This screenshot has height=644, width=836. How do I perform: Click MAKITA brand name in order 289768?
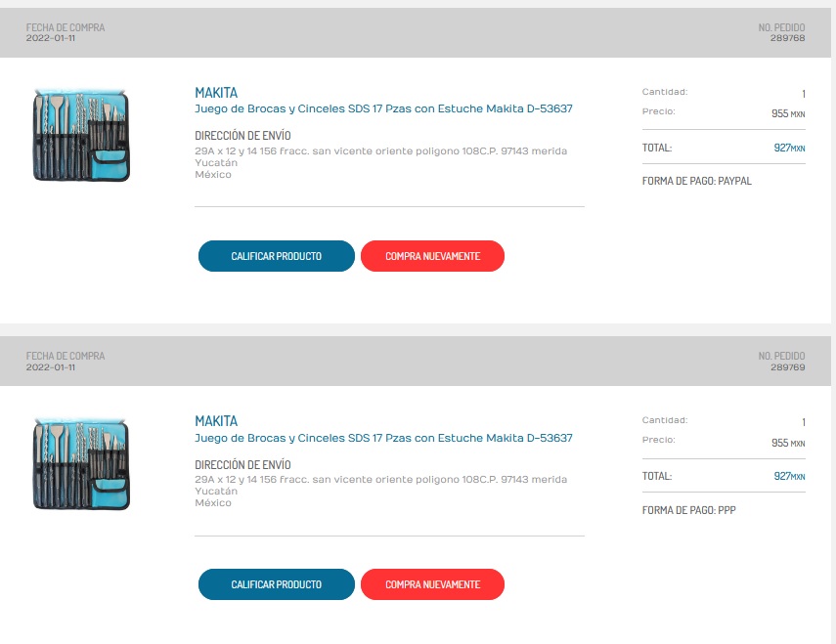click(x=216, y=93)
